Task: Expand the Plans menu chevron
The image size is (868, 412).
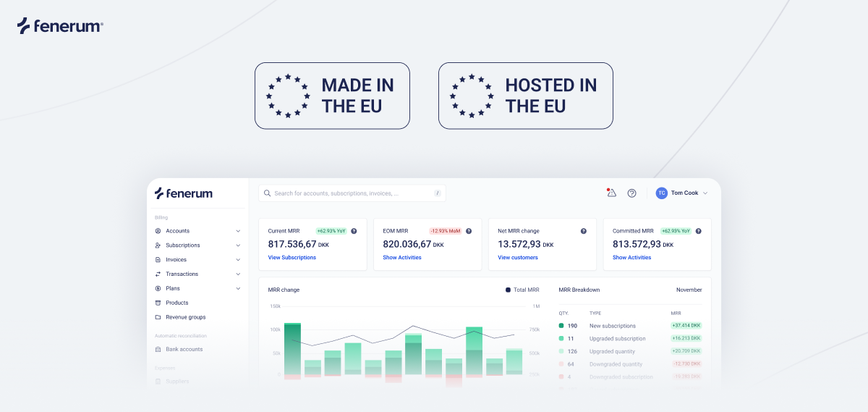Action: click(x=238, y=288)
